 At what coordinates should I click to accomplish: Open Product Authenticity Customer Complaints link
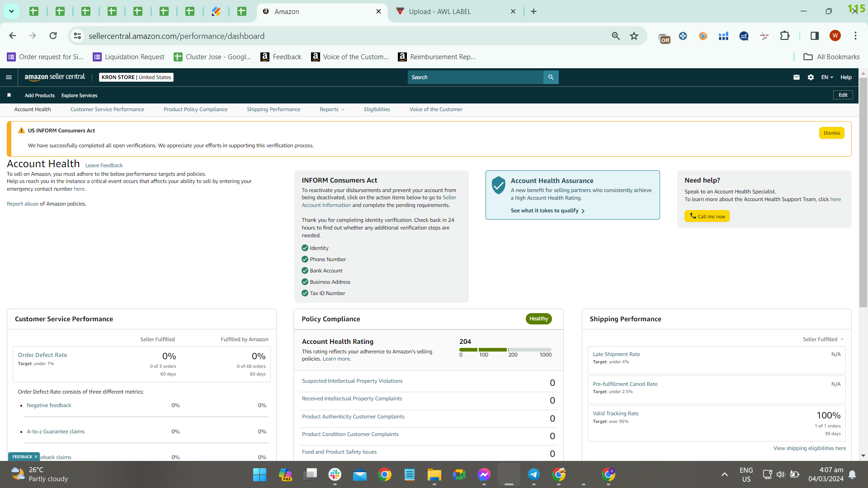pos(353,417)
